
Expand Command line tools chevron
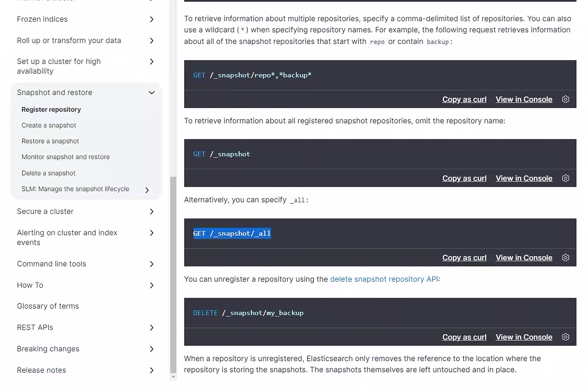[x=151, y=264]
